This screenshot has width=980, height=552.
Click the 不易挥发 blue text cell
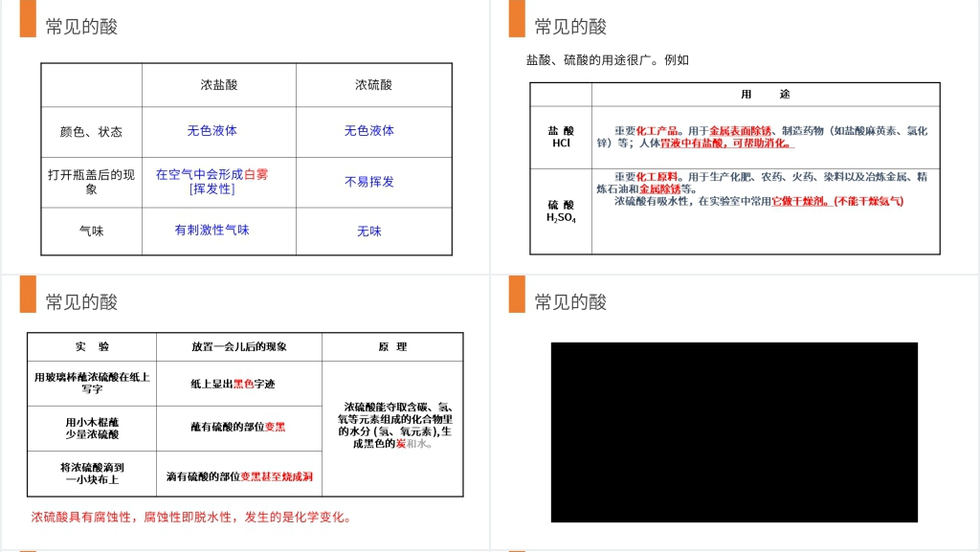[x=370, y=181]
